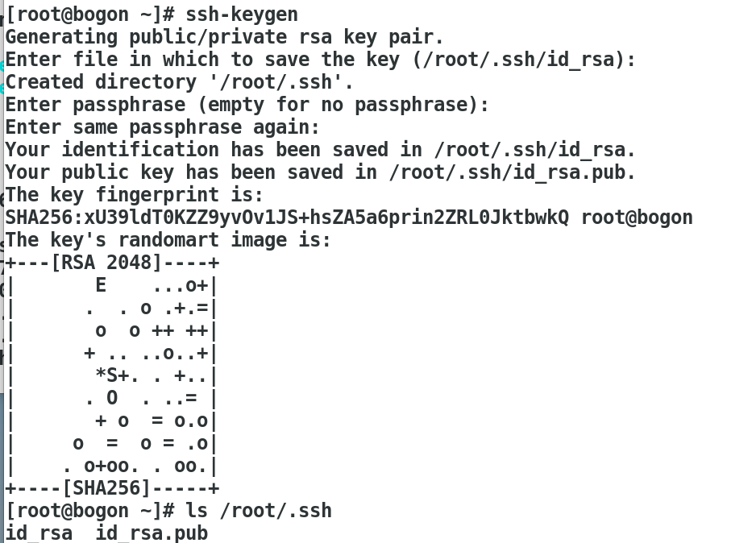Click the letter S in the randomart
The width and height of the screenshot is (756, 543).
[112, 375]
